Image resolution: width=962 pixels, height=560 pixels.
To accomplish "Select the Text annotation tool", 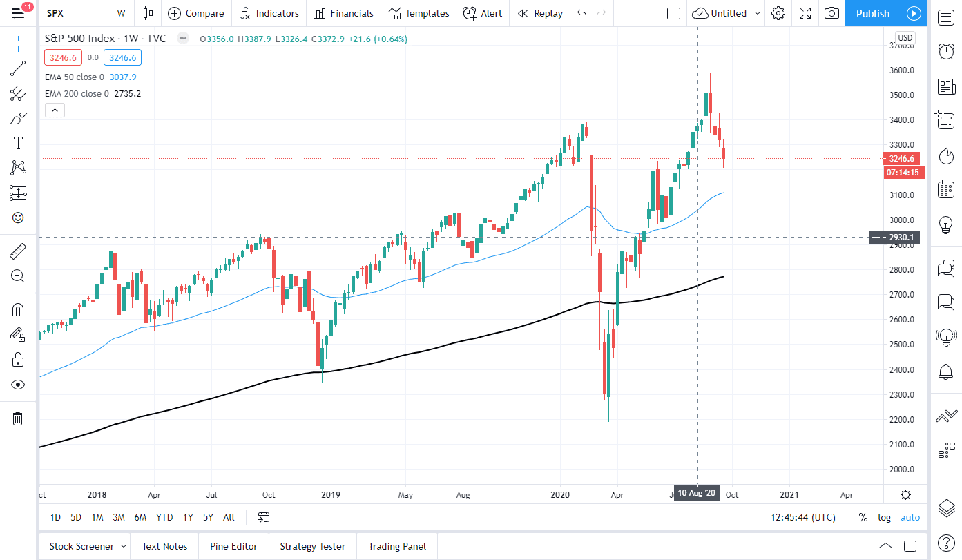I will (x=18, y=142).
